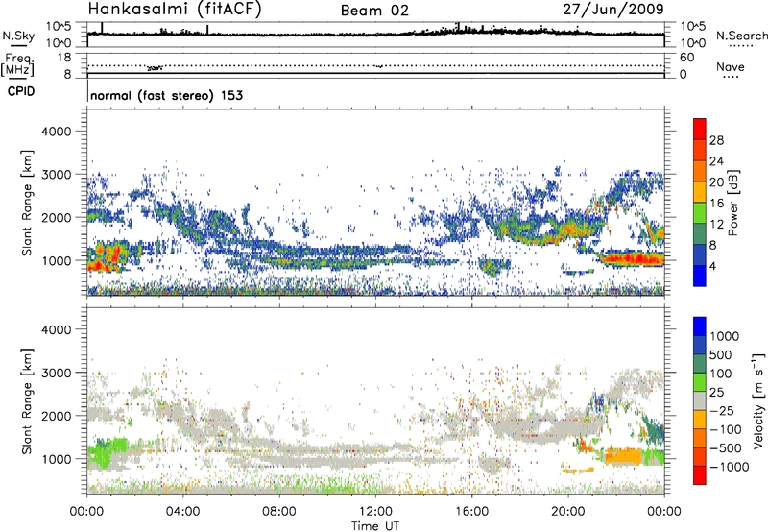Pick the bottom blue segment of the power colorbar
Screen dimensions: 768x532
coord(700,277)
